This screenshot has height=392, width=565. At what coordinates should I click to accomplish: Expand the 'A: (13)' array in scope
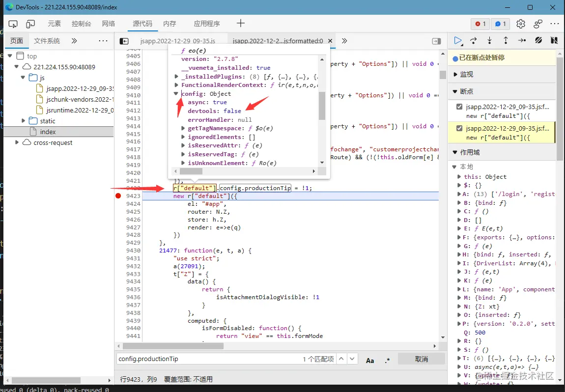coord(459,194)
